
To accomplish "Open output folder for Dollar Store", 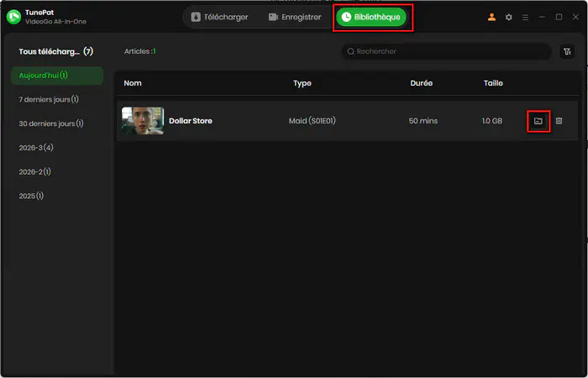I will (x=538, y=121).
